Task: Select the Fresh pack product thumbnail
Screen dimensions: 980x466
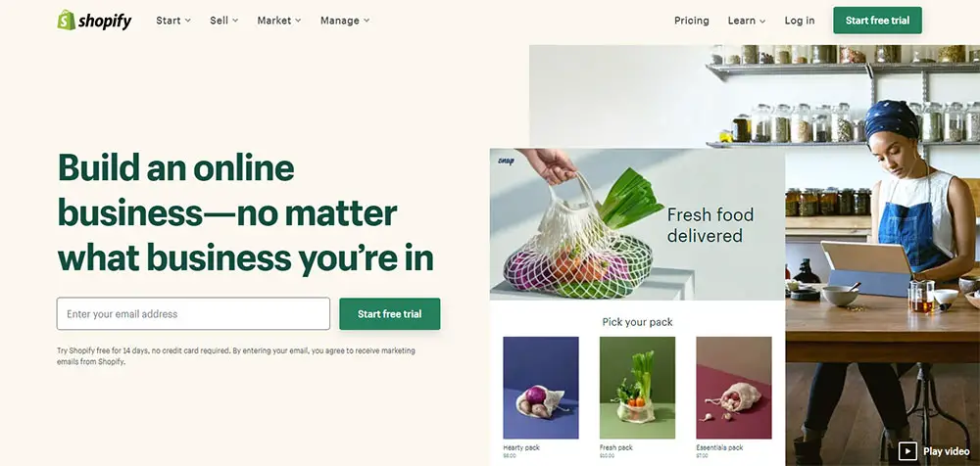Action: coord(637,388)
